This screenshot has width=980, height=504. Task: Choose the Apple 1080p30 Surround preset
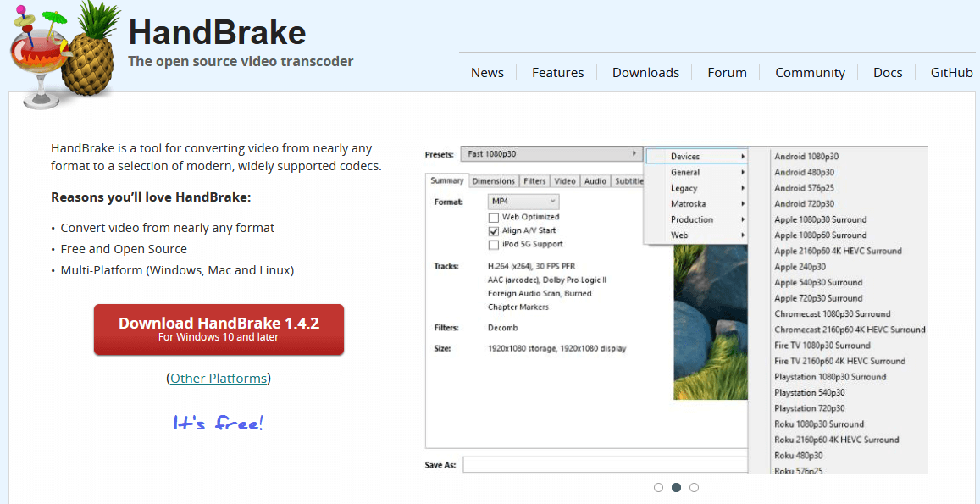(x=821, y=219)
